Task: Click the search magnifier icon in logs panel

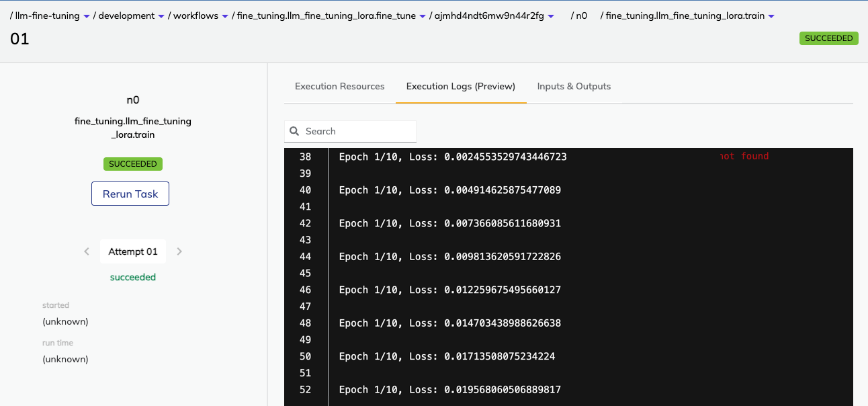Action: pos(294,130)
